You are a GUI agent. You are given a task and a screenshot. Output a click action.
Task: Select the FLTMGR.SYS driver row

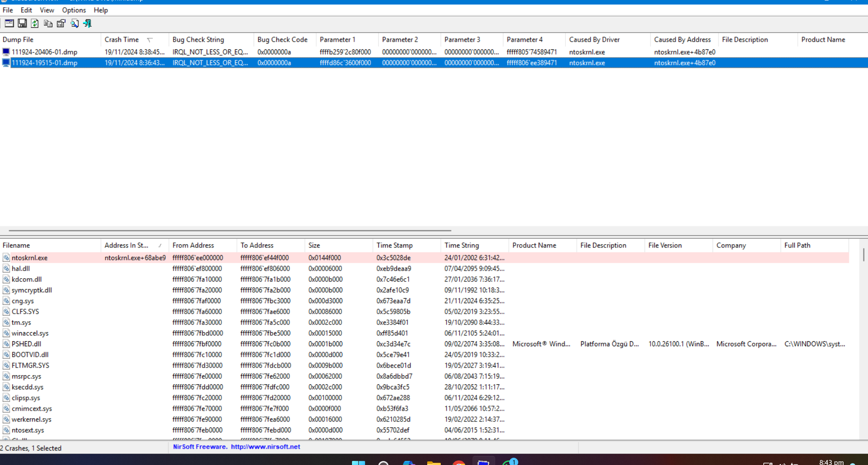point(424,366)
